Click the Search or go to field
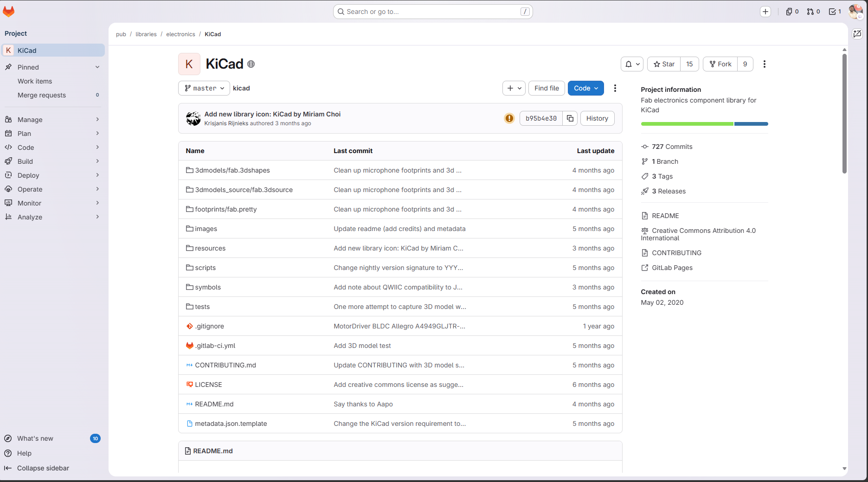 point(433,12)
